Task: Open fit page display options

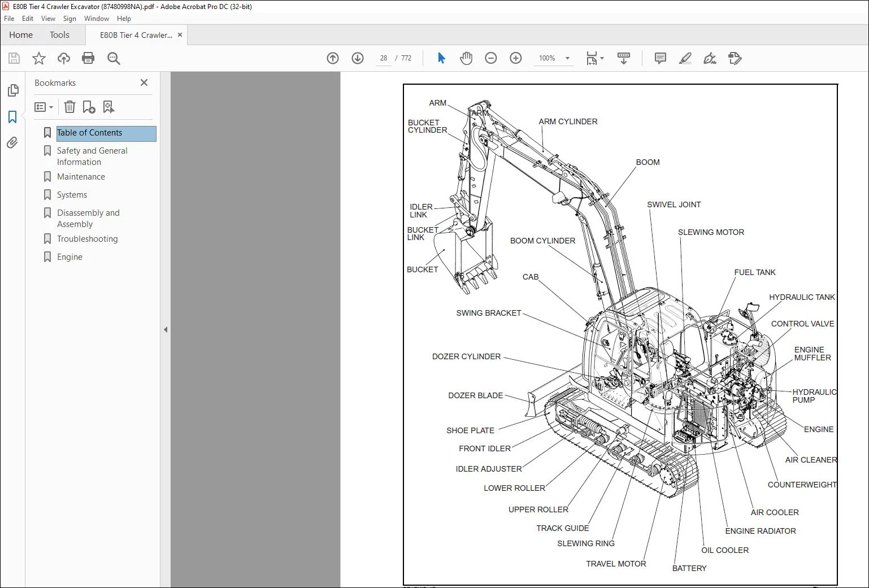Action: click(594, 58)
